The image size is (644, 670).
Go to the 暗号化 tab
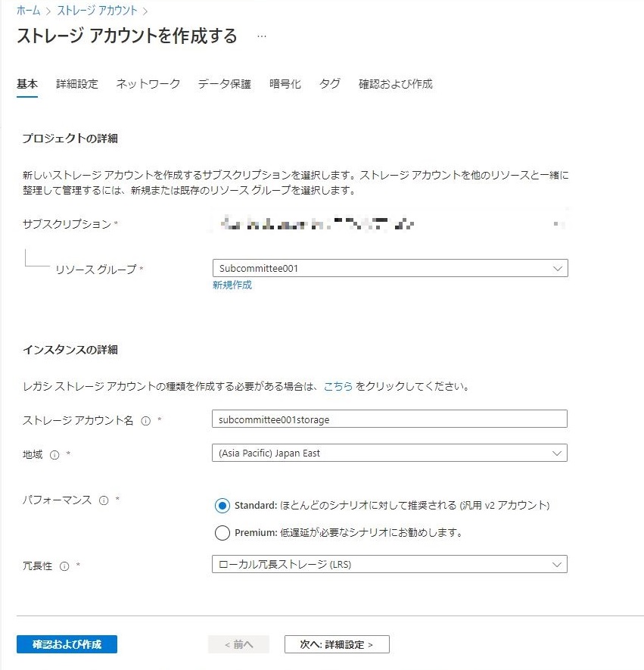[x=285, y=84]
